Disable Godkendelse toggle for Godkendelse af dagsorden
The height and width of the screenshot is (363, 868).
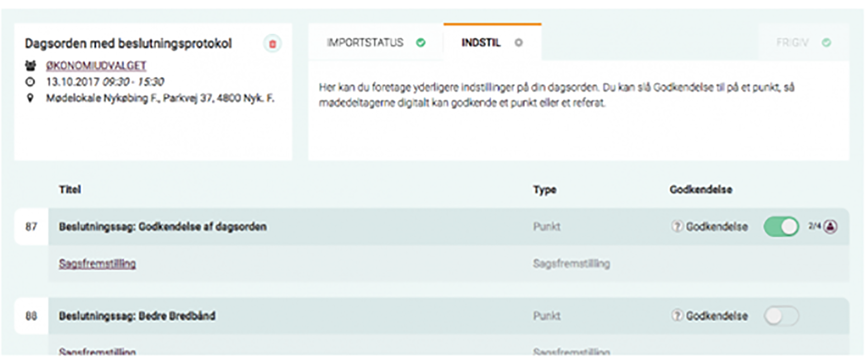coord(781,226)
